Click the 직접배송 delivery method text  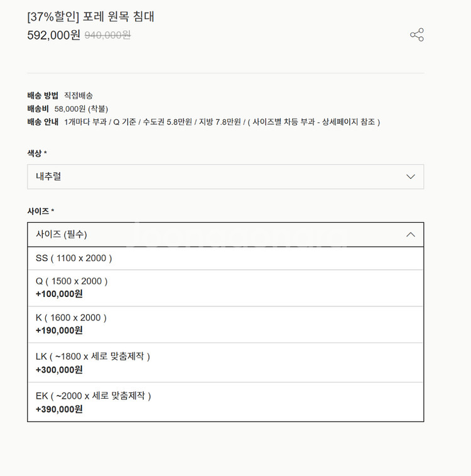78,95
